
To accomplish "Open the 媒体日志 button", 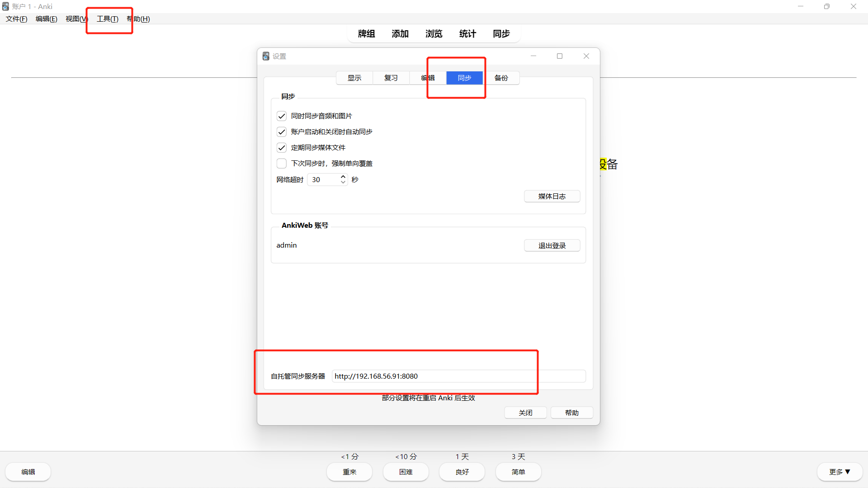I will [x=552, y=196].
